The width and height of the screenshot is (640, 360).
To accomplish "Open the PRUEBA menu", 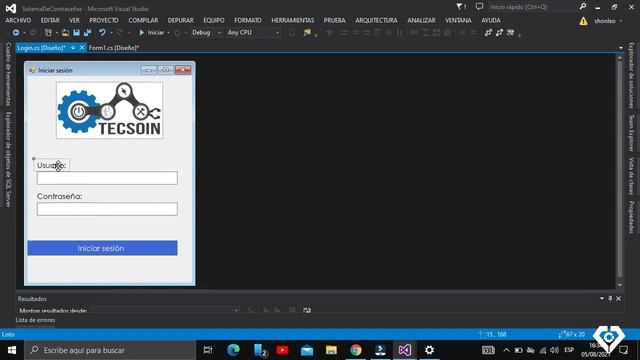I will click(334, 20).
